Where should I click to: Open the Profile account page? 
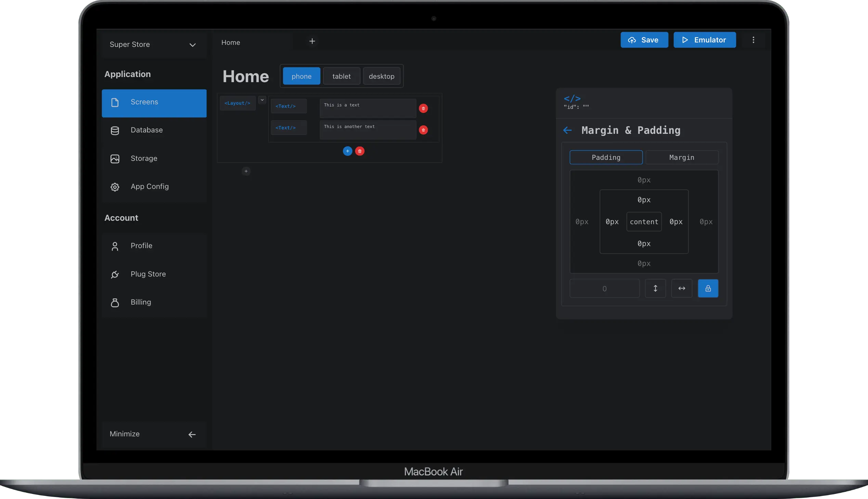pyautogui.click(x=141, y=246)
